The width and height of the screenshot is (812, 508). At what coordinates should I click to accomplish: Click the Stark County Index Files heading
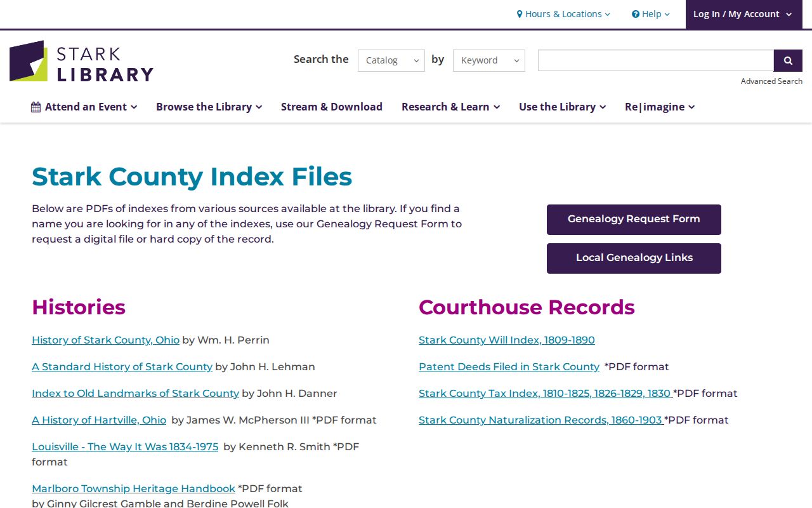pos(192,177)
